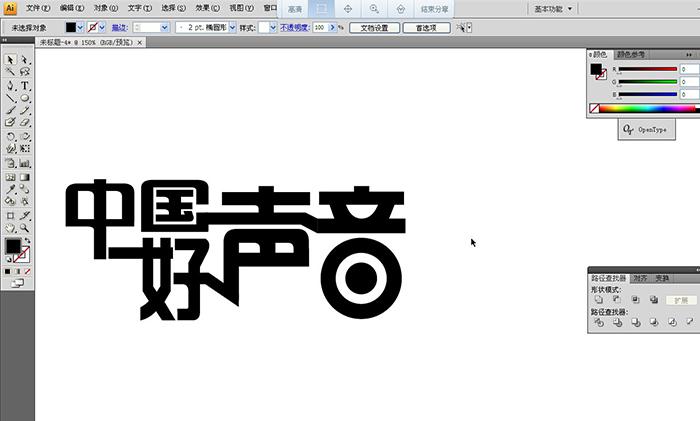Bring toolbox Stroke box to front
The height and width of the screenshot is (421, 700).
[23, 256]
